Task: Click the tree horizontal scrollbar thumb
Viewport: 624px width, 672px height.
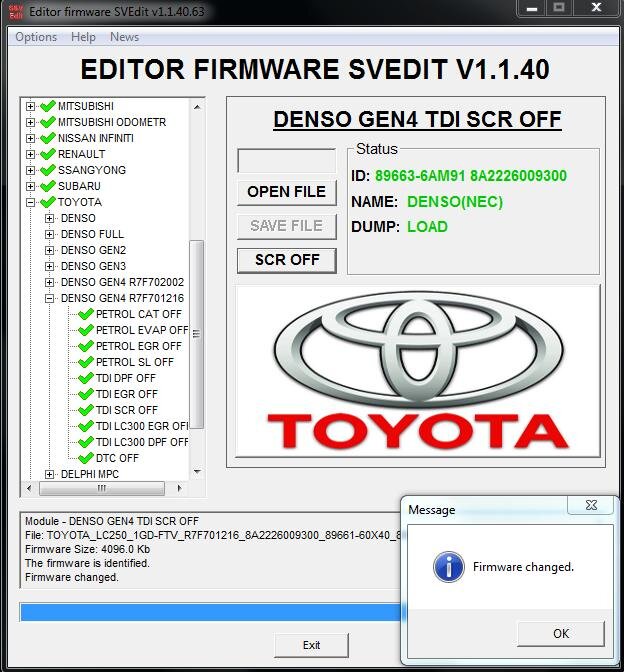Action: coord(102,488)
